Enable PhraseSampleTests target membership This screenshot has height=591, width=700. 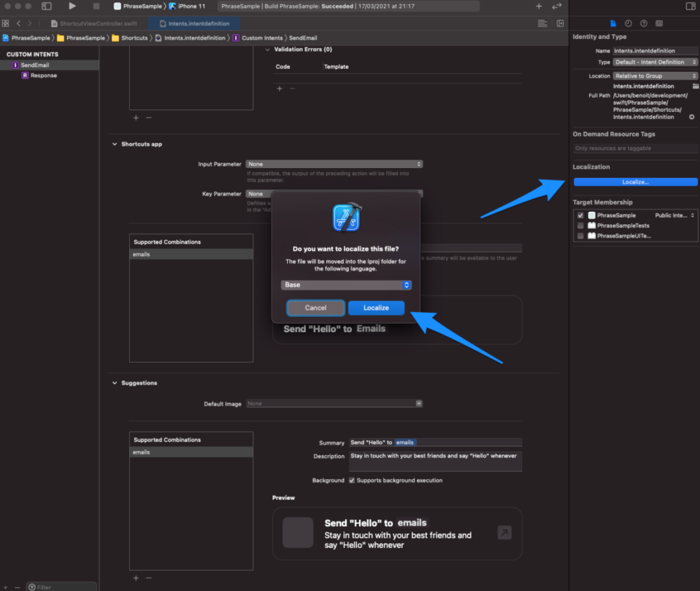pos(580,225)
